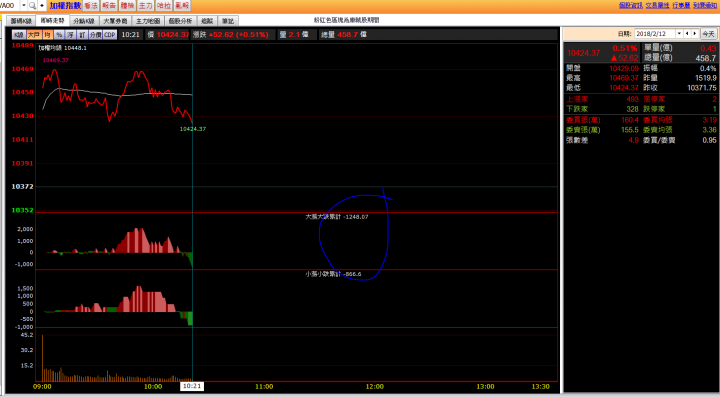Click the 12:00 label on time axis
720x397 pixels.
tap(375, 387)
